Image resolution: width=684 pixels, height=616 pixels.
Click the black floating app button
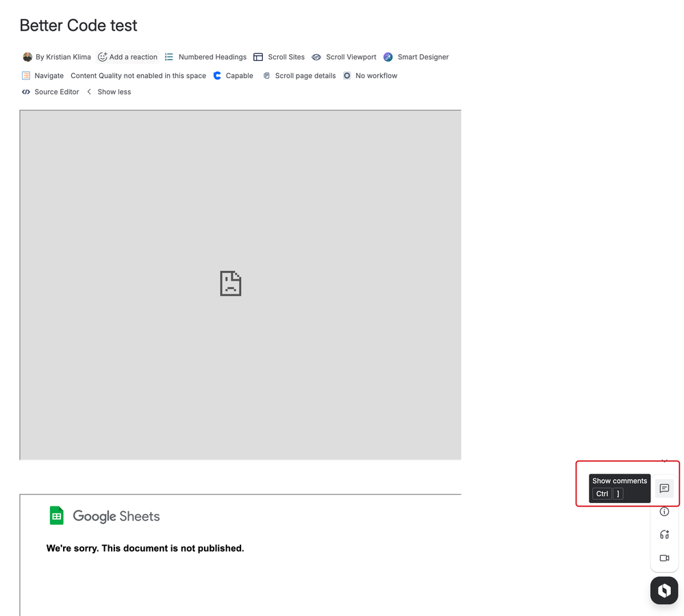[x=663, y=590]
